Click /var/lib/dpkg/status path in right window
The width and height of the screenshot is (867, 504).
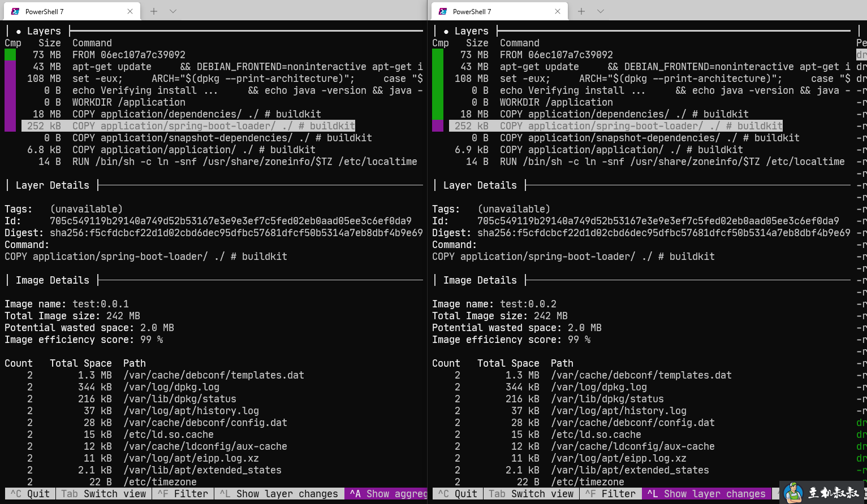(607, 399)
